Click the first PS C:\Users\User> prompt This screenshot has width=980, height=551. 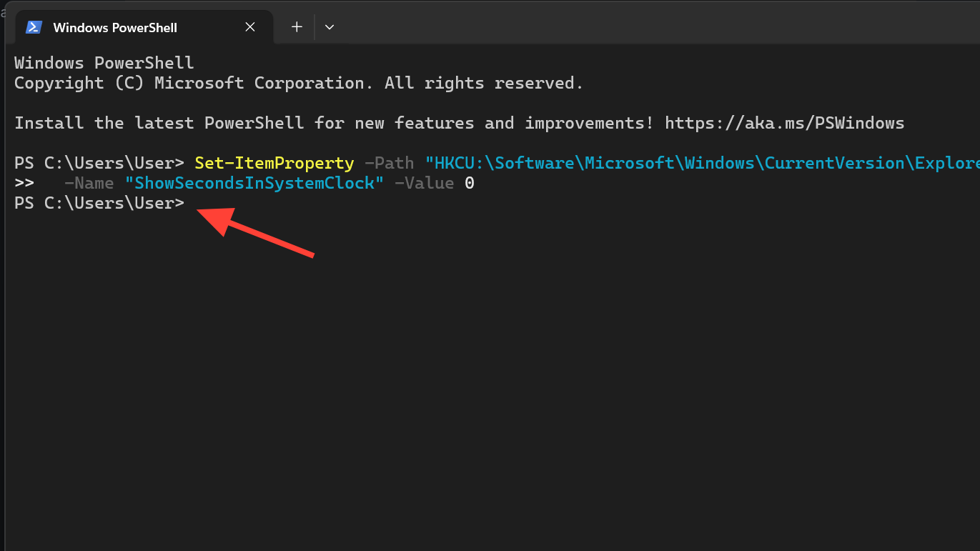point(99,164)
